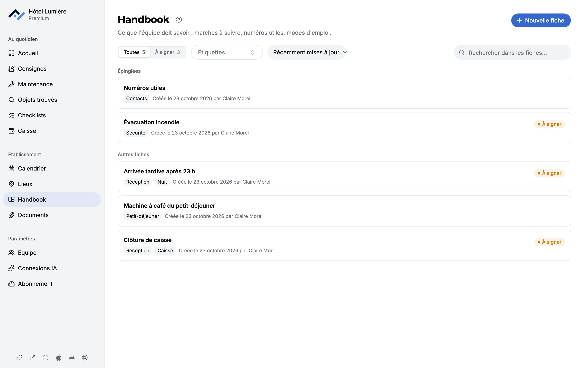Click the magnifier icon in the search box
This screenshot has width=588, height=368.
(462, 52)
